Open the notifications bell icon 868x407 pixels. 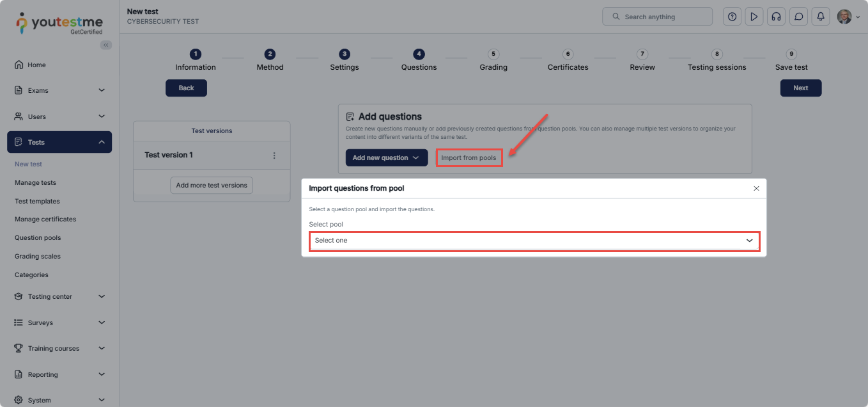coord(821,17)
